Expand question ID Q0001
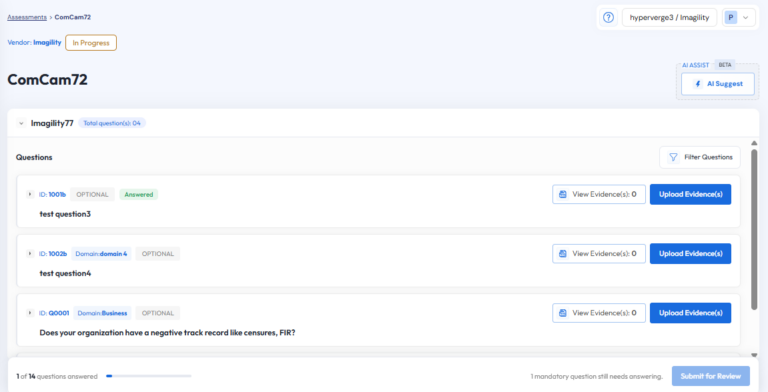This screenshot has width=768, height=392. pos(30,313)
